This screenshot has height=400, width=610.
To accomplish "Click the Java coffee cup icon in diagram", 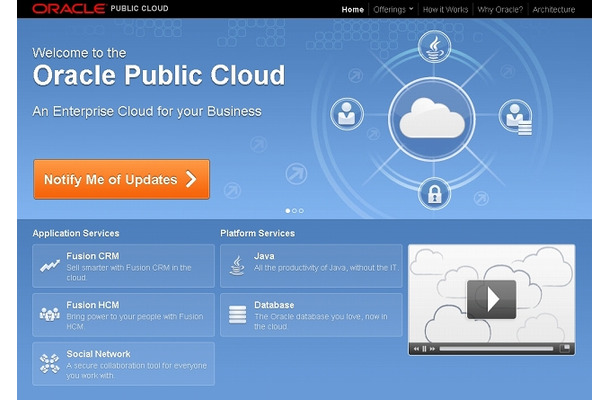I will click(435, 47).
